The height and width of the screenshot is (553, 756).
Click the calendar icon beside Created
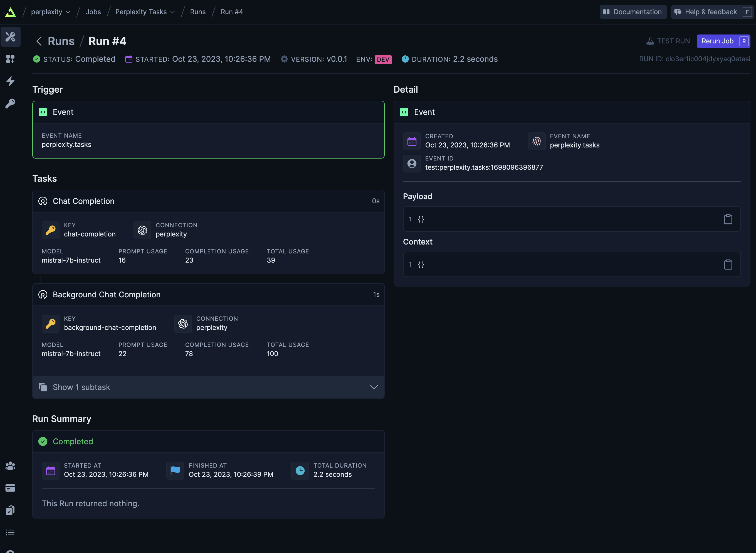tap(412, 141)
